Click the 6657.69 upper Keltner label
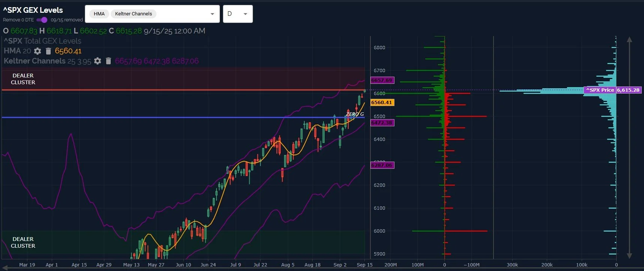644x271 pixels. tap(382, 80)
